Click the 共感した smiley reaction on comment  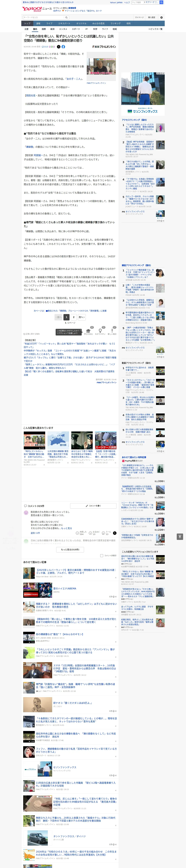pyautogui.click(x=82, y=533)
